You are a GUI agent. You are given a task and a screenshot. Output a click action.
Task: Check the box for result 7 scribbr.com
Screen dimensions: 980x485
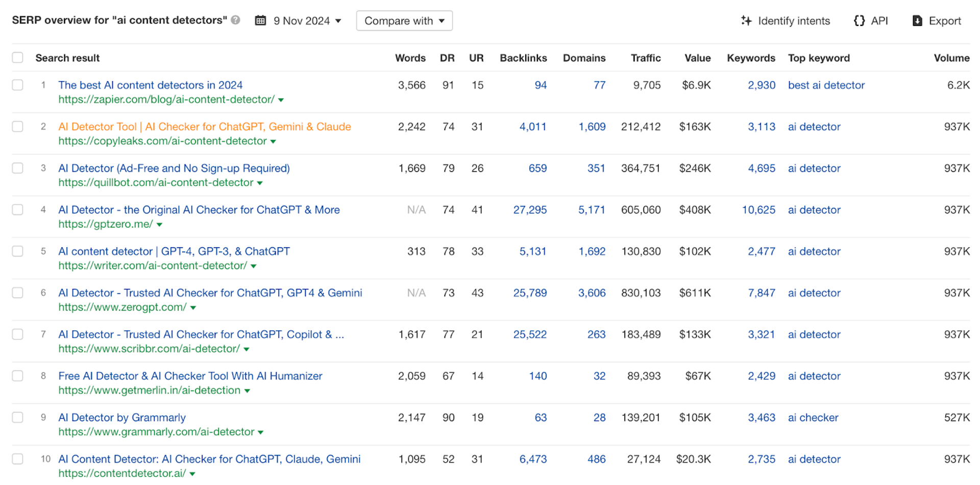click(18, 334)
